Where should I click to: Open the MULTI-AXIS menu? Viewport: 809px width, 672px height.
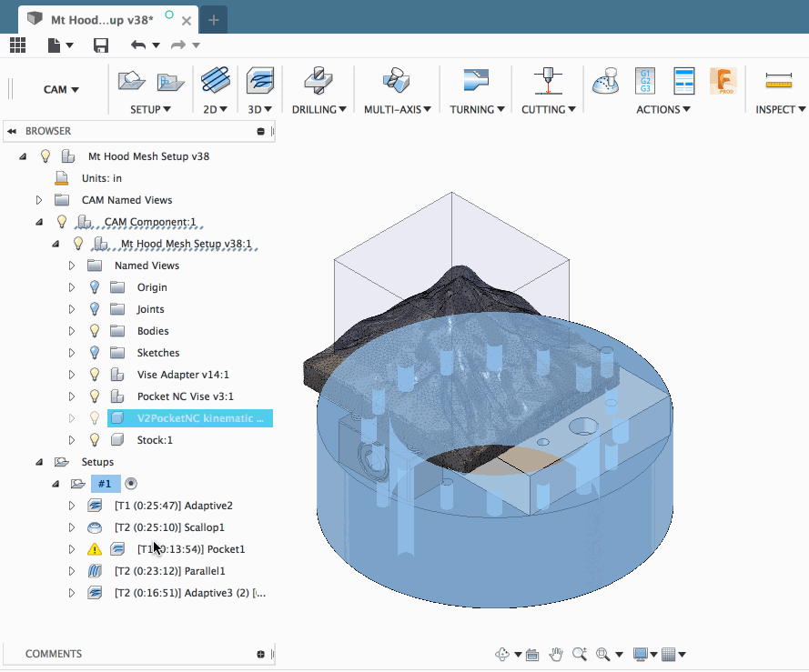pyautogui.click(x=398, y=109)
